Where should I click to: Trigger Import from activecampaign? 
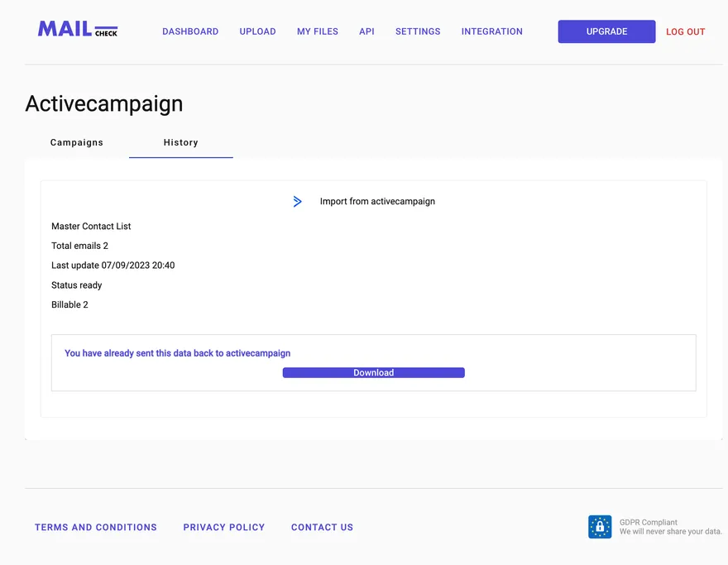click(377, 201)
